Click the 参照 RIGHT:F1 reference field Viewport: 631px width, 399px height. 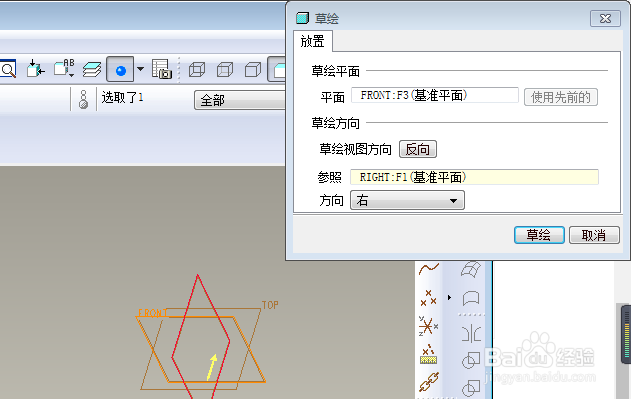(x=474, y=177)
